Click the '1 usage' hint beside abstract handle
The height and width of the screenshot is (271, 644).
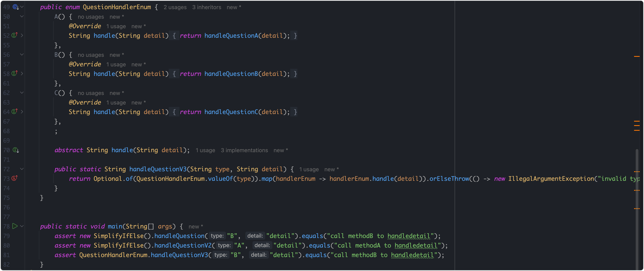205,150
